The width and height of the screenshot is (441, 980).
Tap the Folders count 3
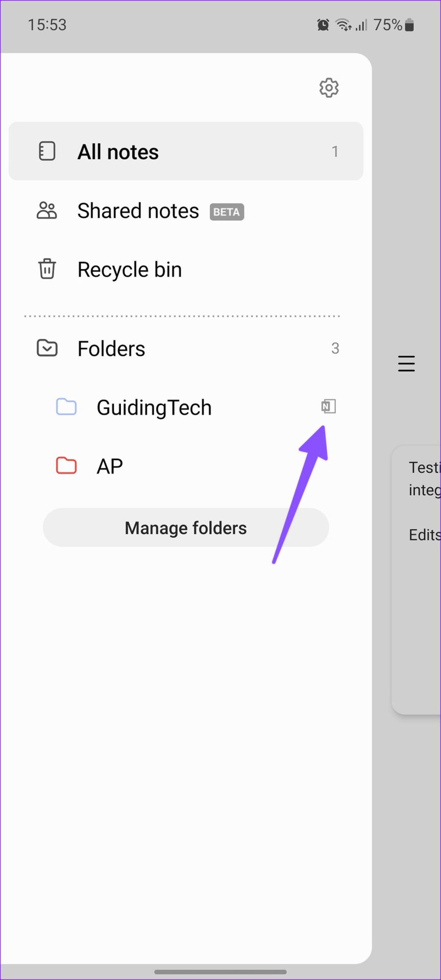pos(335,348)
